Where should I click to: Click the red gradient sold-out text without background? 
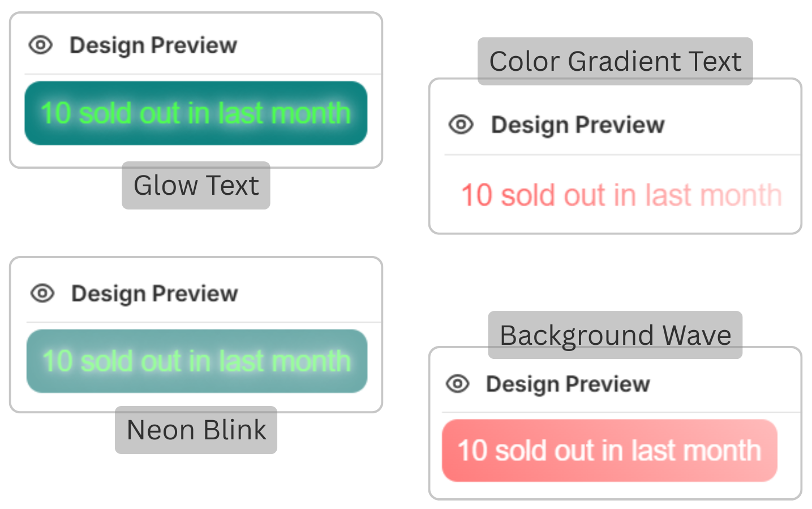point(621,195)
